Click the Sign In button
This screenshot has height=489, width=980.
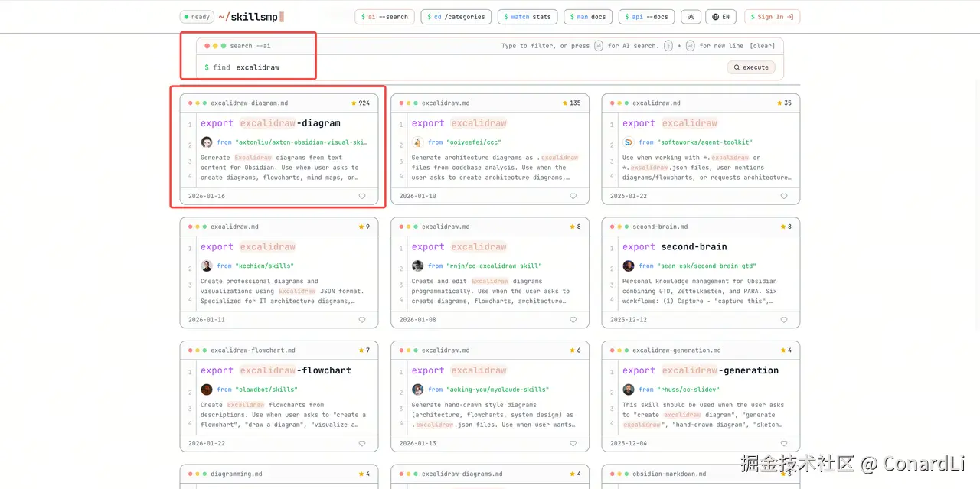coord(771,17)
